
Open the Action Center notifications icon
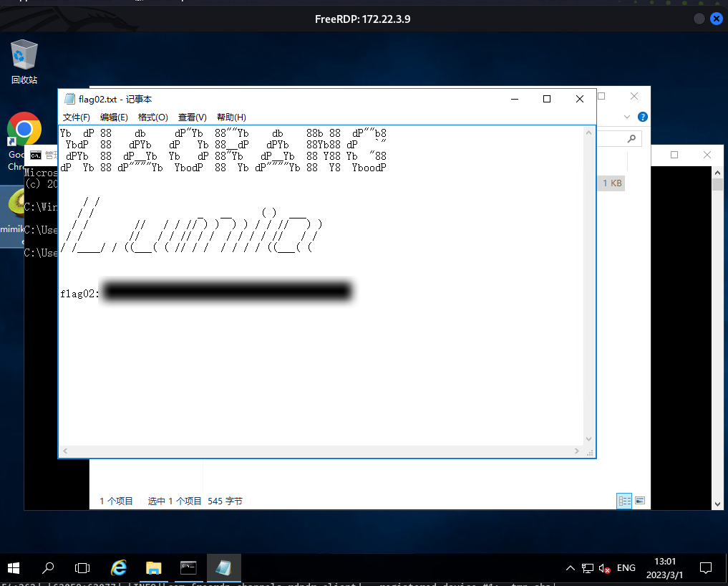pyautogui.click(x=706, y=568)
